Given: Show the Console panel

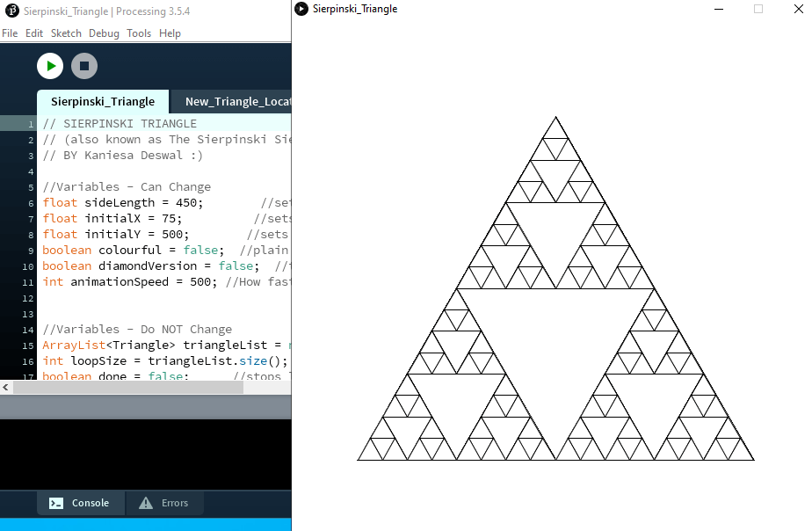Looking at the screenshot, I should [x=80, y=503].
